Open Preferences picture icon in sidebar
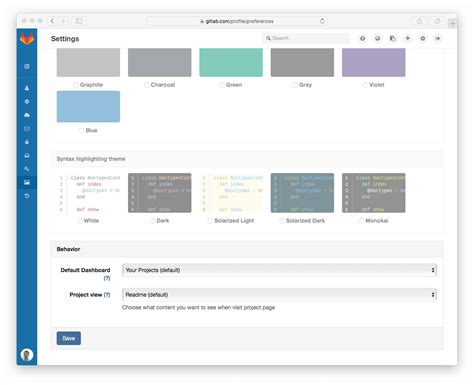Screen dimensions: 474x385 coord(27,182)
